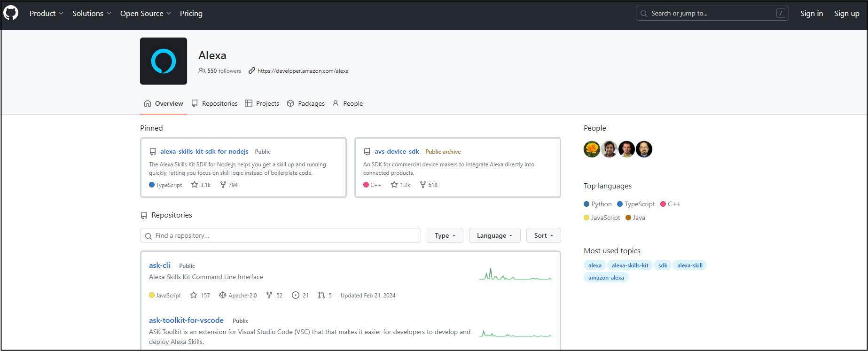Image resolution: width=868 pixels, height=351 pixels.
Task: Click the star icon for ask-cli
Action: pyautogui.click(x=194, y=295)
